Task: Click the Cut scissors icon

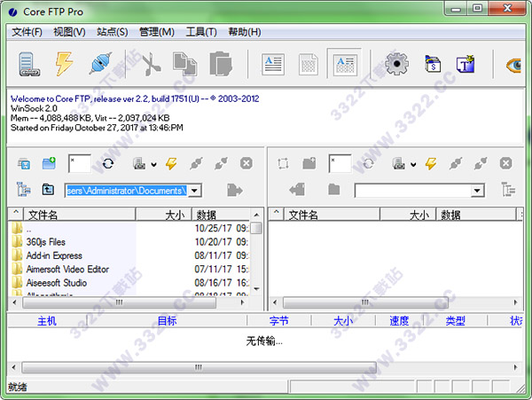Action: (x=151, y=64)
